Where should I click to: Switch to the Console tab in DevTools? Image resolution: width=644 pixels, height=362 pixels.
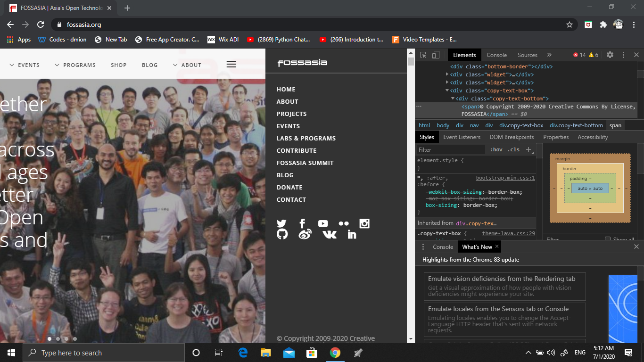point(496,55)
